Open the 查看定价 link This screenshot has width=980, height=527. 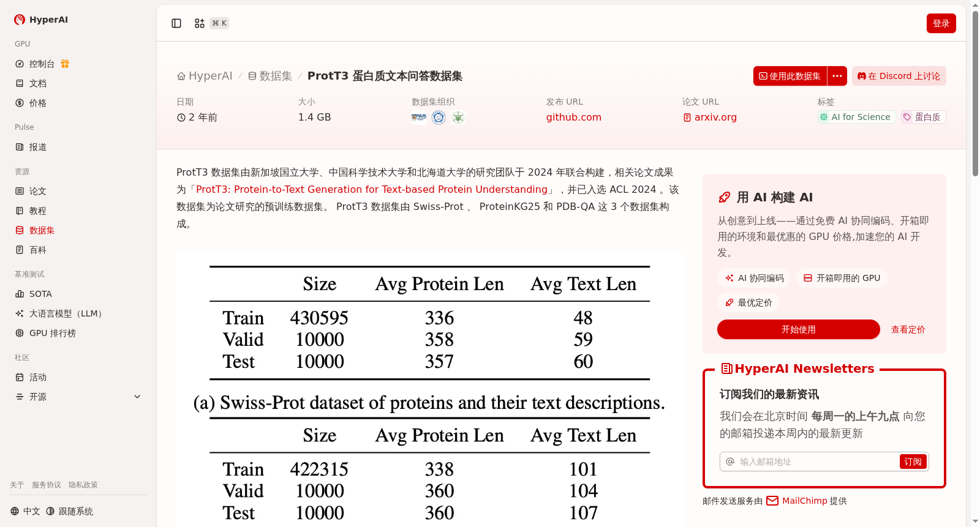tap(908, 329)
